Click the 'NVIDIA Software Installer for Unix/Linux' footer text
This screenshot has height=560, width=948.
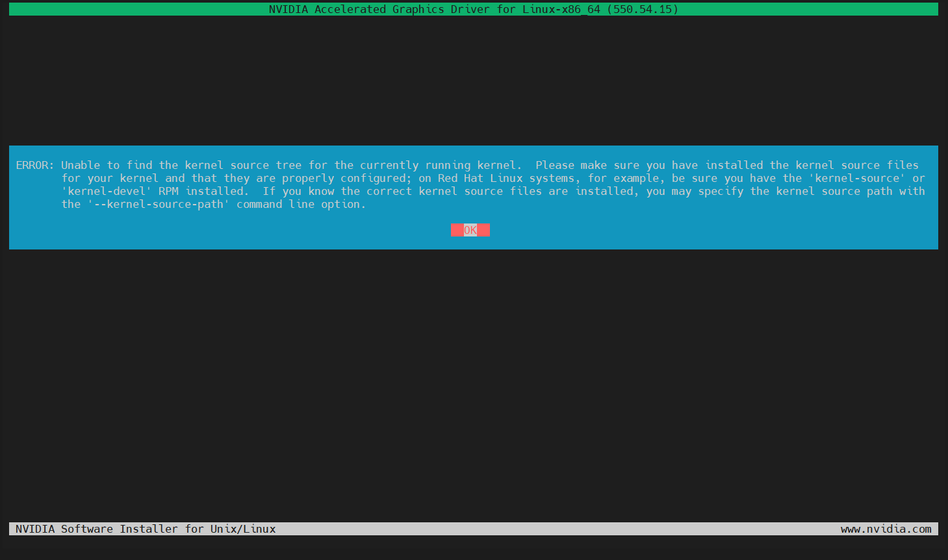coord(146,529)
